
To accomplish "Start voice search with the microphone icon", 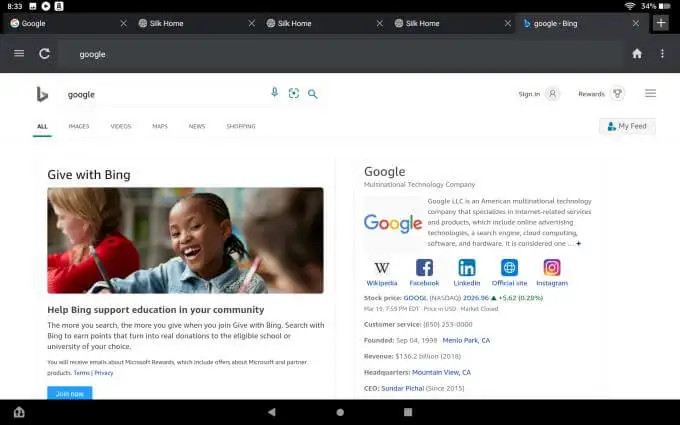I will 275,92.
